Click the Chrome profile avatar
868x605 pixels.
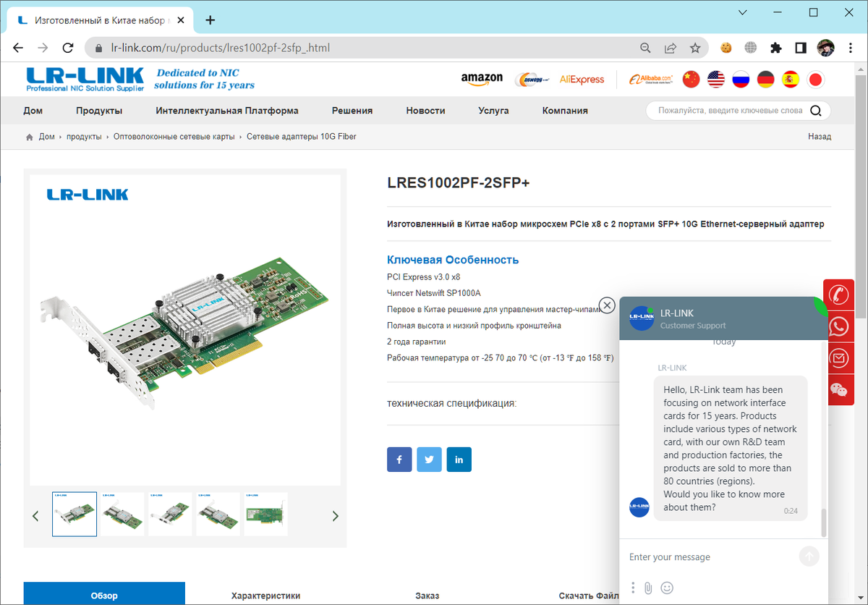click(x=825, y=48)
